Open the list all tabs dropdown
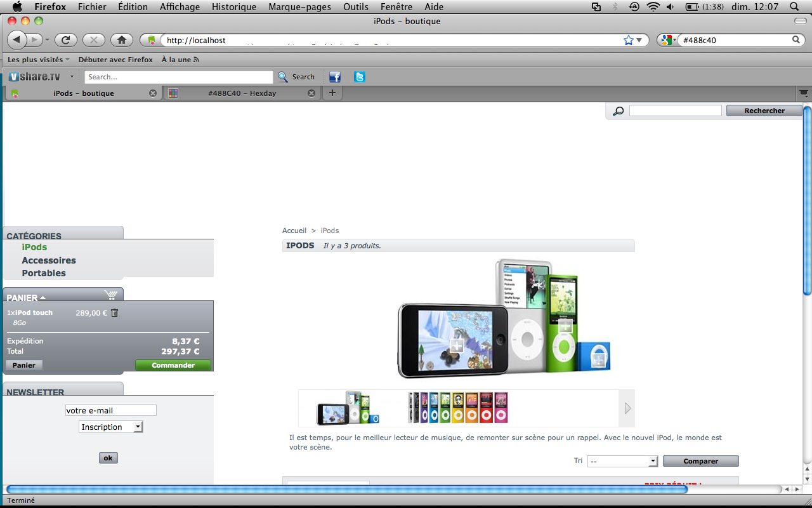Viewport: 812px width, 508px height. [804, 93]
